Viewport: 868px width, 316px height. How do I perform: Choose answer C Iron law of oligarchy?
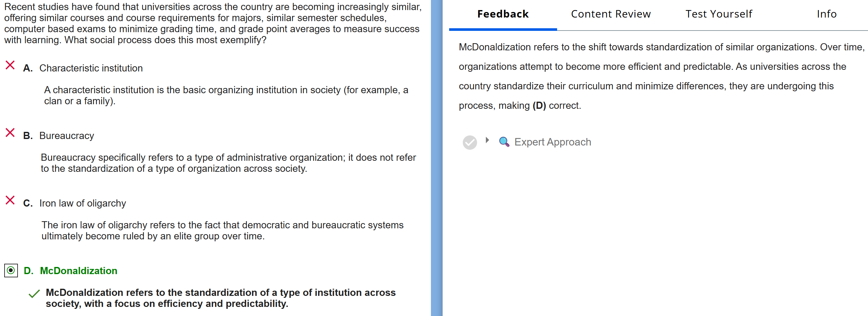(83, 203)
